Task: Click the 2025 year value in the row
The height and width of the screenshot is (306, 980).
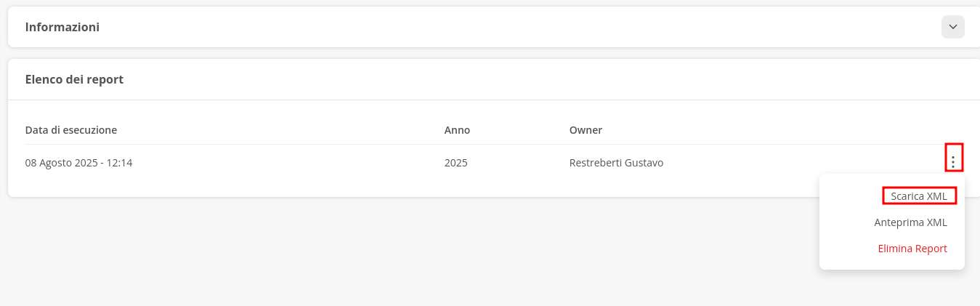Action: (455, 163)
